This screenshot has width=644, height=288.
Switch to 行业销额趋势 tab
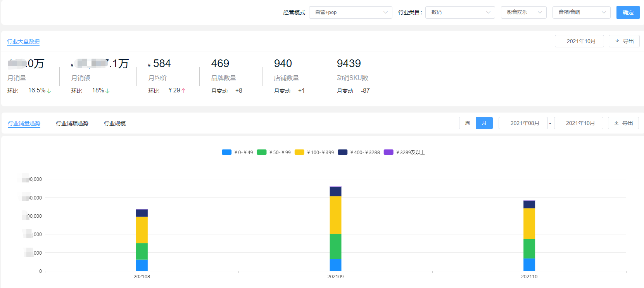tap(72, 123)
